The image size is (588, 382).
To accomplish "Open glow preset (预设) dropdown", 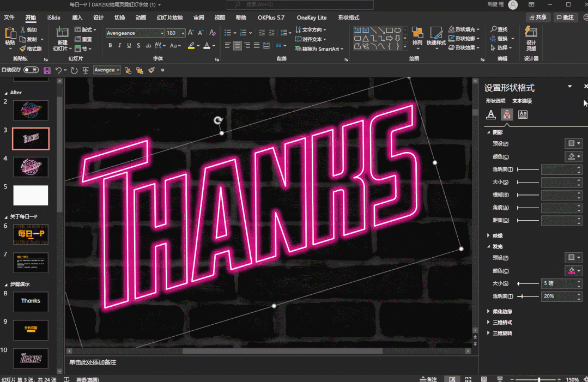I will pyautogui.click(x=573, y=258).
